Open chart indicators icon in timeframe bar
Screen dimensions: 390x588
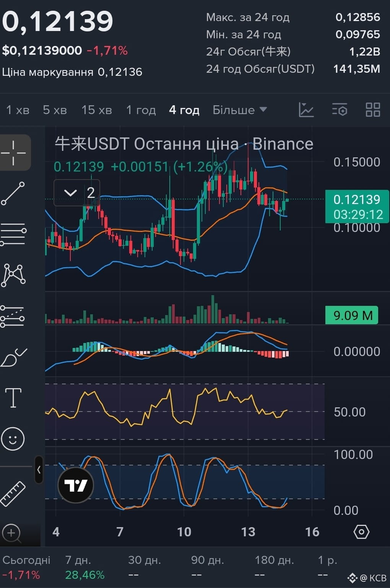(306, 110)
